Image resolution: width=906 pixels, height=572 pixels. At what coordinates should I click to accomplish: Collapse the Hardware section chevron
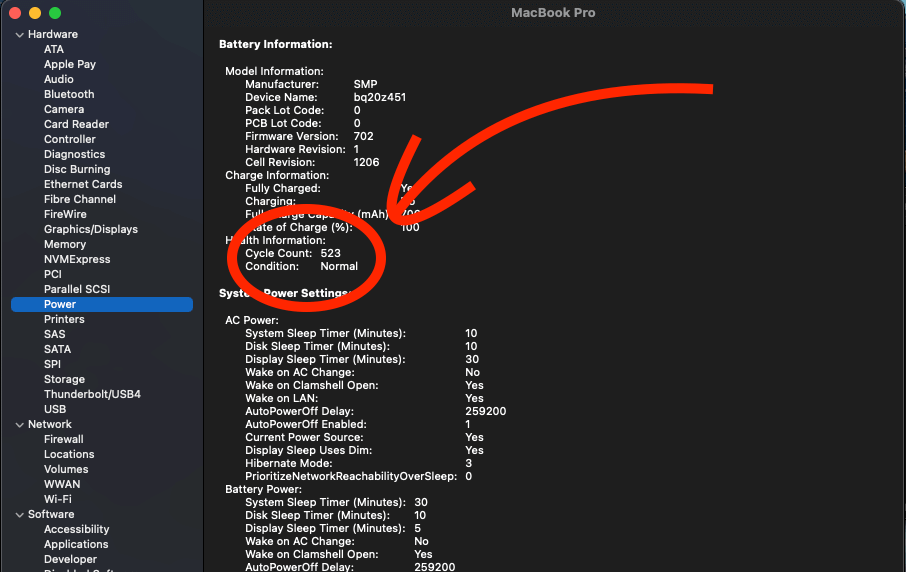pyautogui.click(x=20, y=35)
